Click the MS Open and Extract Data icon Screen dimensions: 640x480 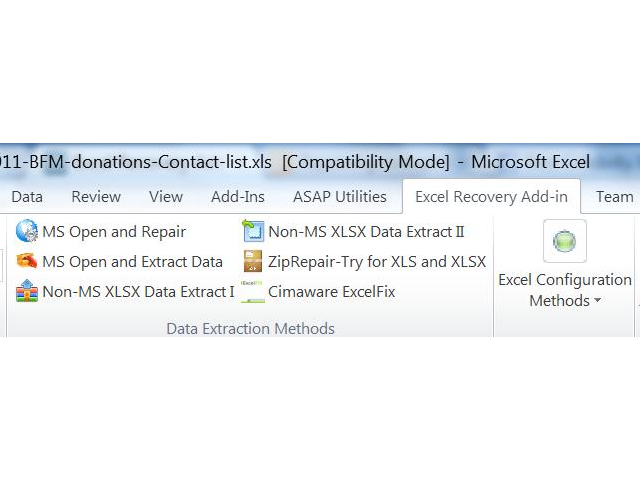[27, 261]
